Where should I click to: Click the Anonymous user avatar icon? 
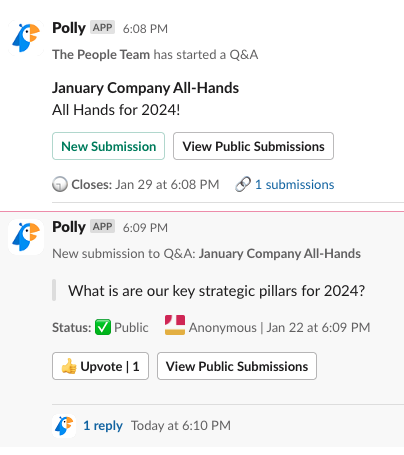pyautogui.click(x=175, y=325)
